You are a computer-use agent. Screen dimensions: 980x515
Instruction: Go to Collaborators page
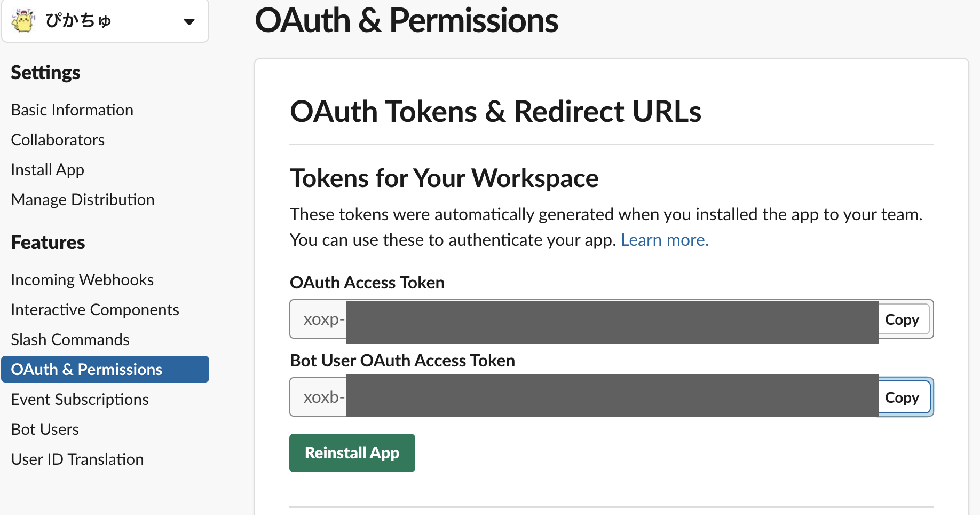(58, 140)
